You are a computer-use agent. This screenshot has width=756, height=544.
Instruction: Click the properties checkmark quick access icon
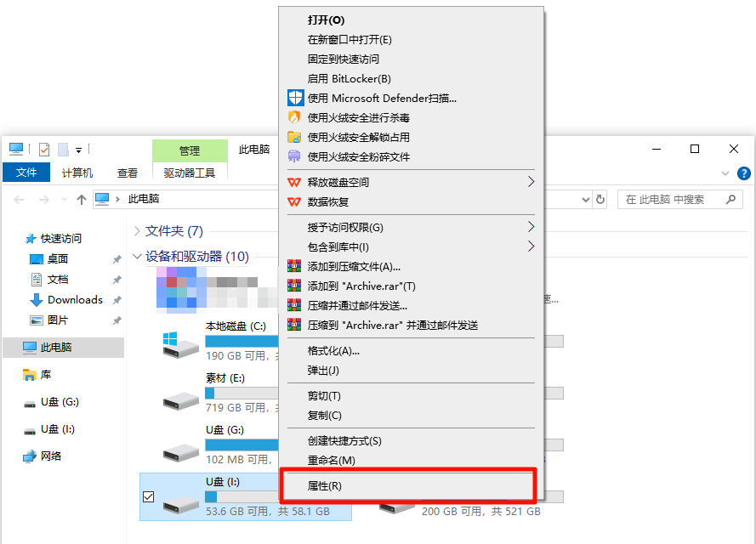(44, 150)
